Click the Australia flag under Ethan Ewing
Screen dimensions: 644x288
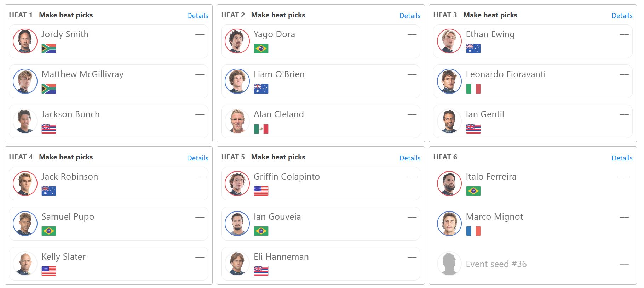473,49
